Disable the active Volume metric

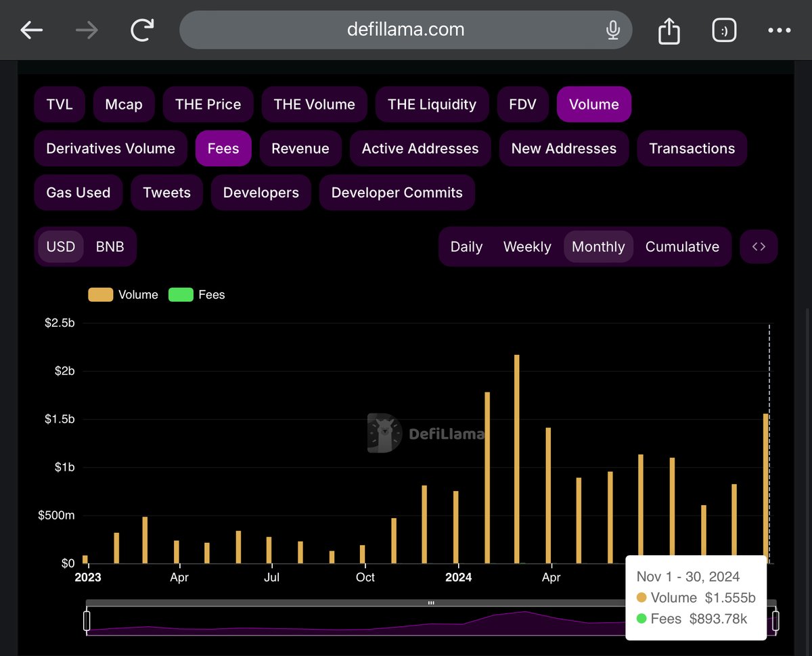pos(594,104)
